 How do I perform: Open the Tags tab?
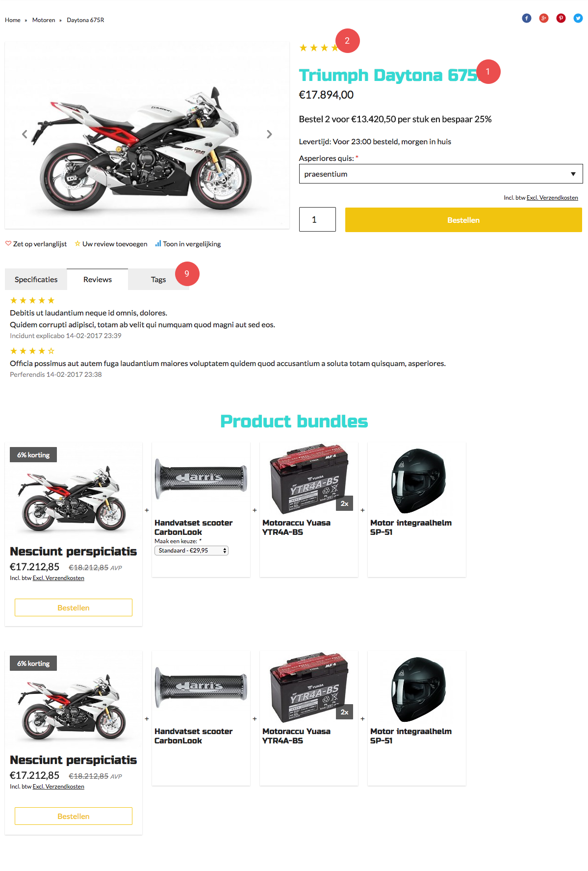pyautogui.click(x=158, y=279)
